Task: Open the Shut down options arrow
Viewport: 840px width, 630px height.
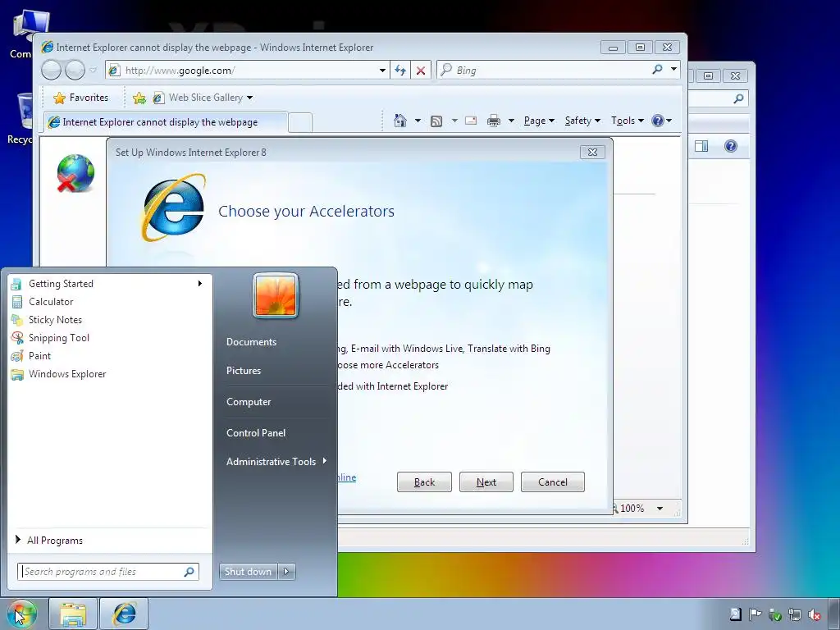Action: [286, 572]
